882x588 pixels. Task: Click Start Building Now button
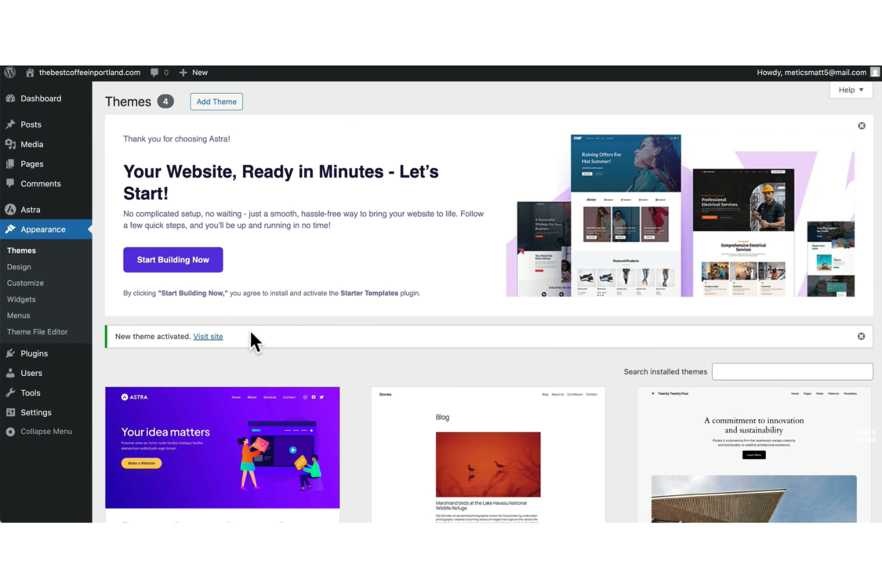click(173, 260)
